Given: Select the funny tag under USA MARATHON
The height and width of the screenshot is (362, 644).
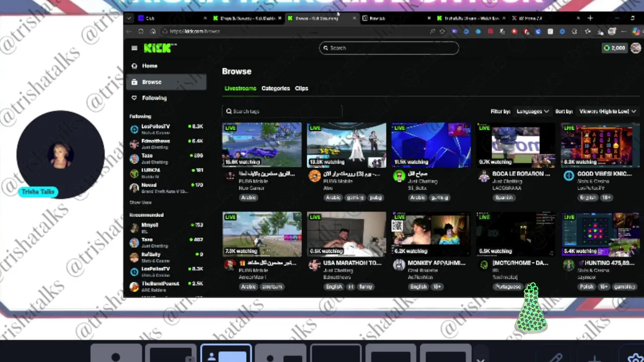Looking at the screenshot, I should [x=366, y=287].
